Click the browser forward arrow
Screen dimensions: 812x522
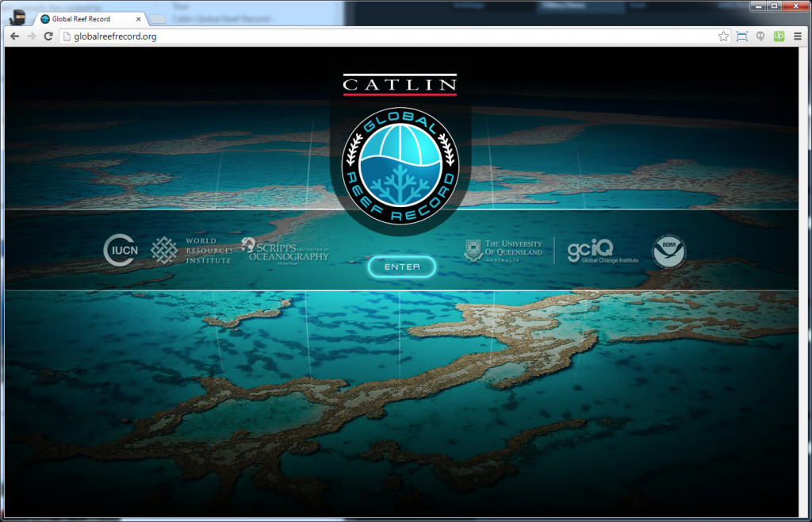coord(32,36)
